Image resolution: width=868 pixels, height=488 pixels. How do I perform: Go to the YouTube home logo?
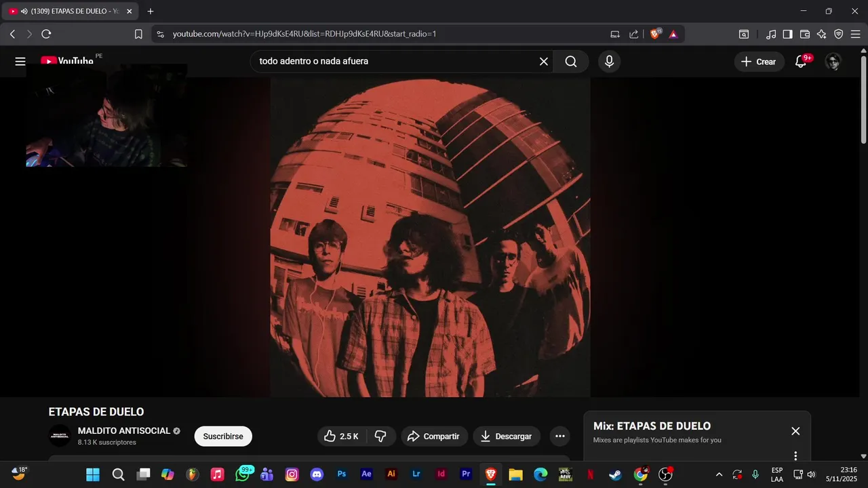(66, 62)
